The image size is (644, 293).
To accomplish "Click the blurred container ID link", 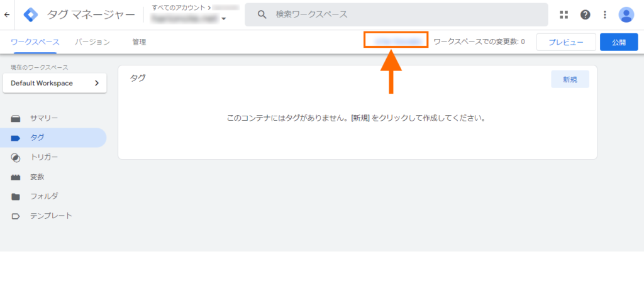I will click(x=396, y=41).
